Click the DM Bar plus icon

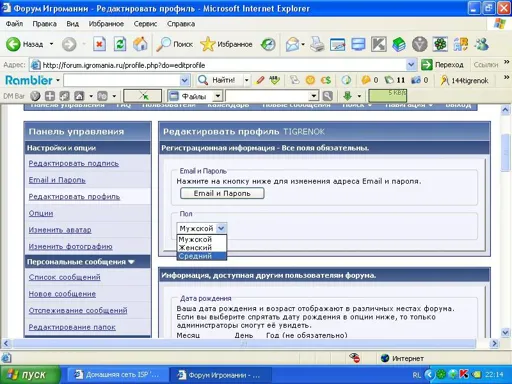pyautogui.click(x=50, y=96)
